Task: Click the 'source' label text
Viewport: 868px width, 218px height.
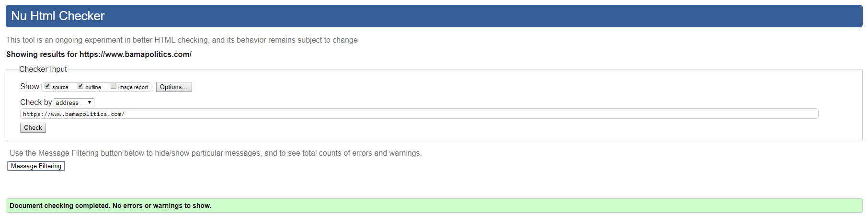Action: tap(60, 87)
